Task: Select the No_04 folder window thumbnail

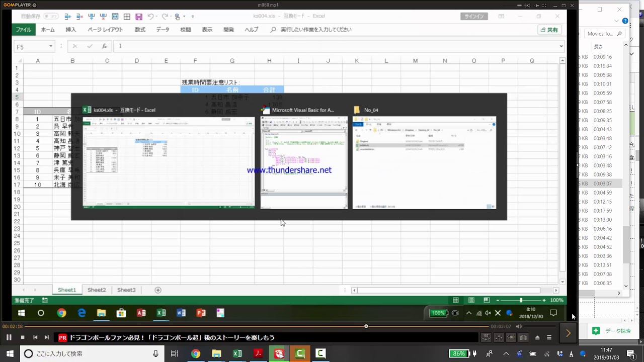Action: [424, 162]
